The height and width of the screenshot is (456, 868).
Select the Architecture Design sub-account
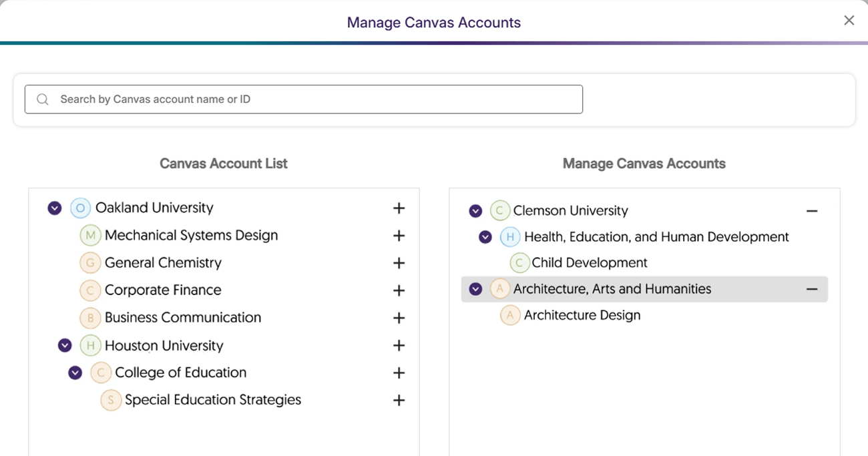point(582,315)
